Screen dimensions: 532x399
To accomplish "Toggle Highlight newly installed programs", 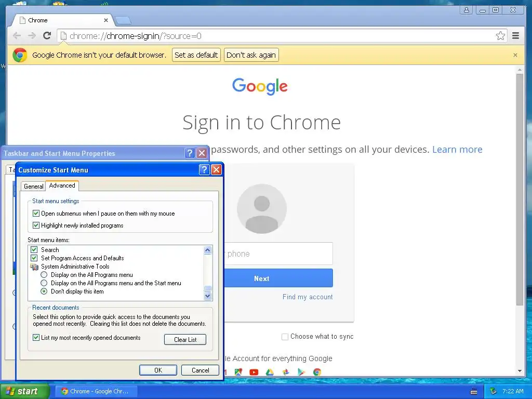I will (x=36, y=225).
